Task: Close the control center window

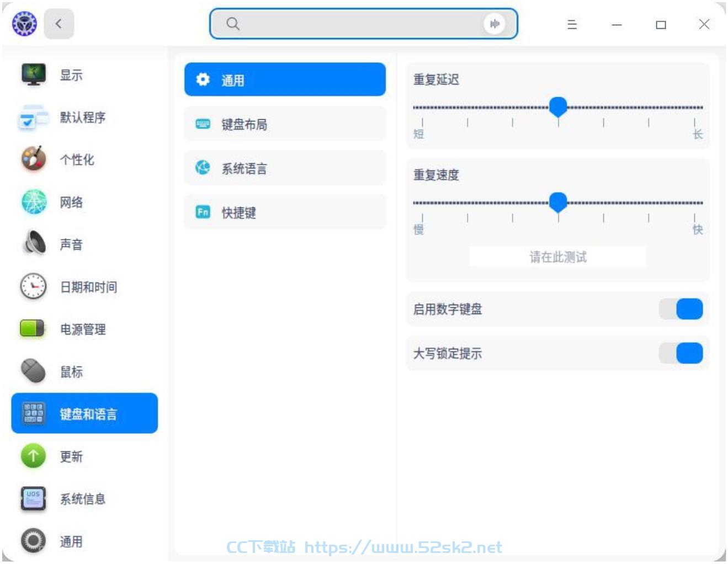Action: [704, 24]
